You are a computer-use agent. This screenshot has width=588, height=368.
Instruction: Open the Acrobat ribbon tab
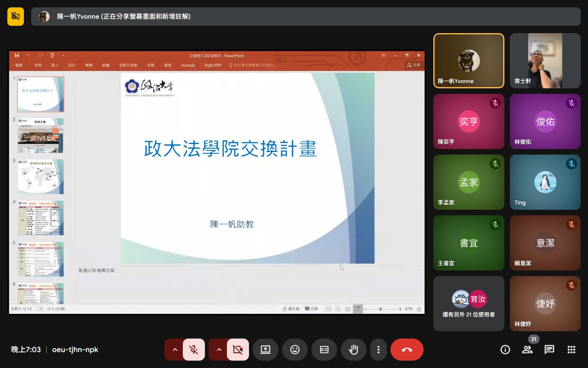pyautogui.click(x=188, y=65)
